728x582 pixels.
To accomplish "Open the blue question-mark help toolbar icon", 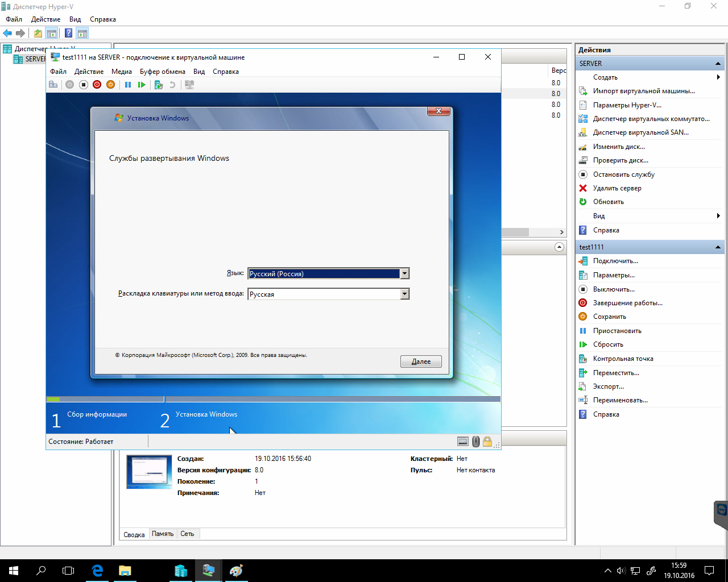I will (x=68, y=34).
